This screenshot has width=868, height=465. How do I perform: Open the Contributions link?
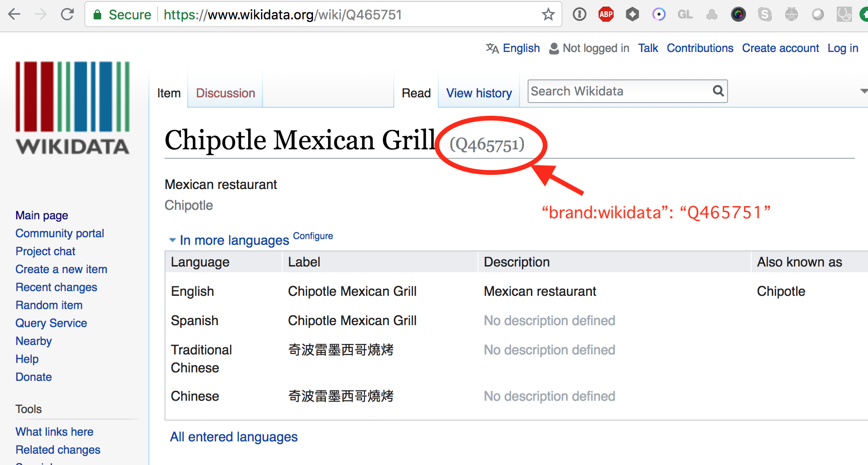(700, 48)
